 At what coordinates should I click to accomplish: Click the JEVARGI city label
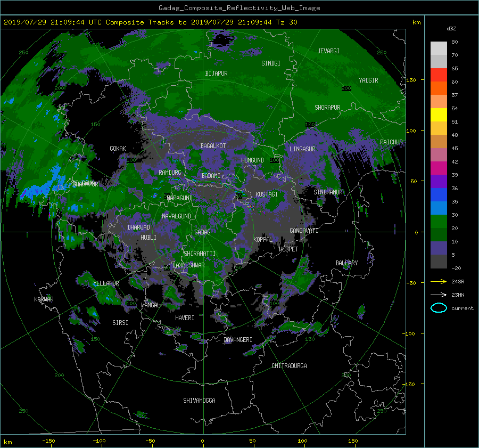click(x=328, y=51)
